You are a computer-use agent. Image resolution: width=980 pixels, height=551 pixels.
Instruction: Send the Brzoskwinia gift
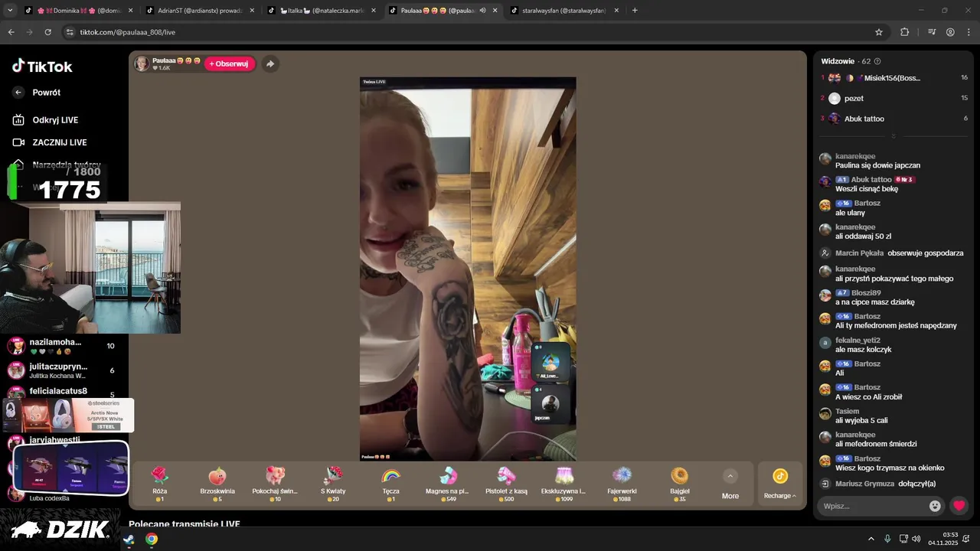pyautogui.click(x=217, y=484)
